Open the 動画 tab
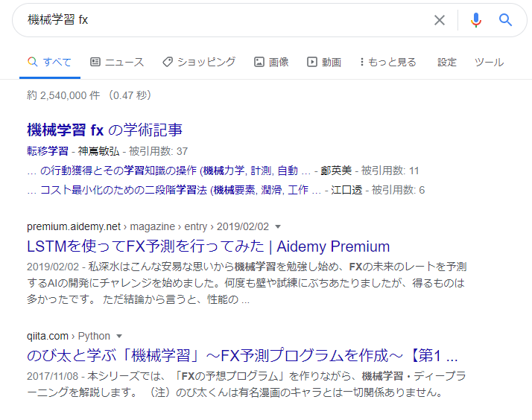Screen dimensions: 532x420 point(324,62)
